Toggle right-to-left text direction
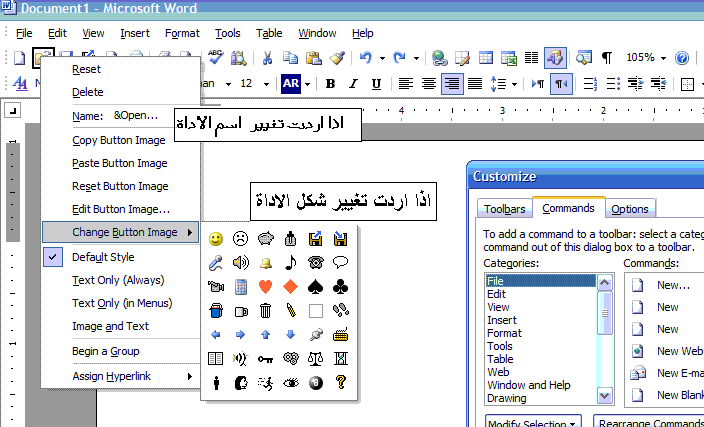 [562, 84]
